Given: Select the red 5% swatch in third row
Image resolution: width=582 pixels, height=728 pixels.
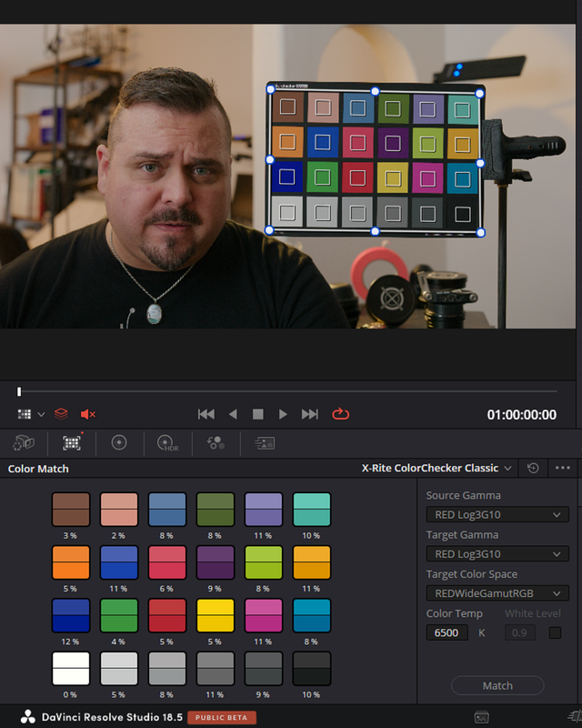Looking at the screenshot, I should (x=167, y=616).
